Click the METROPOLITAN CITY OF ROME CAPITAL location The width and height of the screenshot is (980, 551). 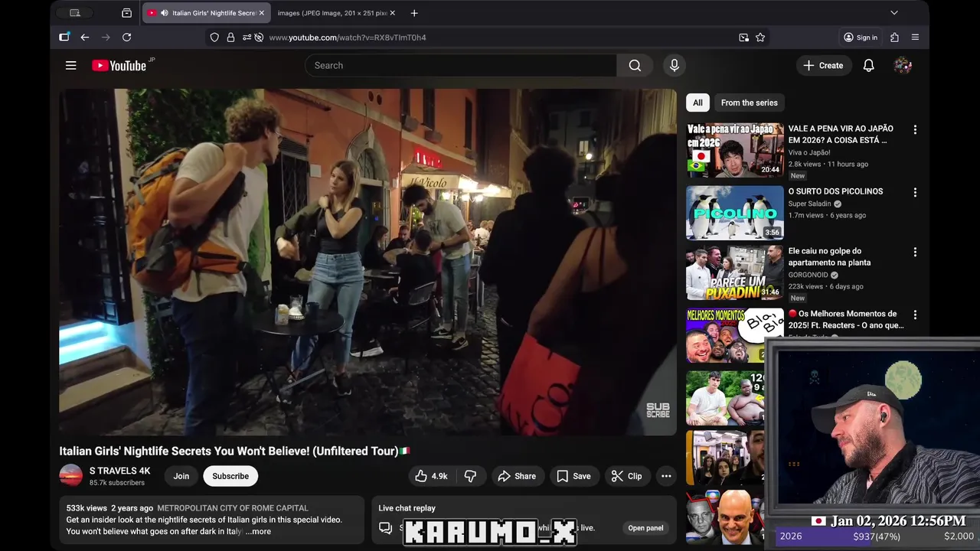pyautogui.click(x=233, y=508)
